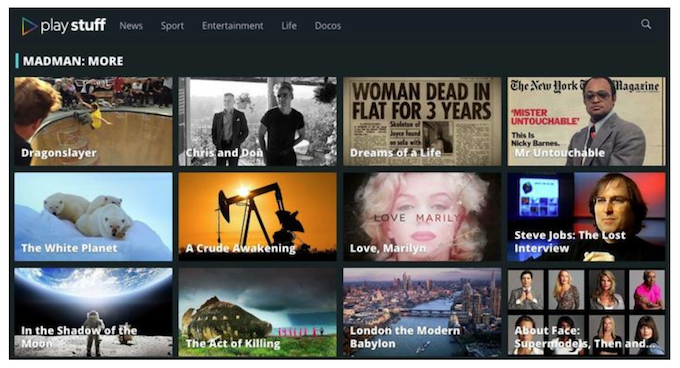Switch to the Docos section
Viewport: 680px width, 368px height.
pos(328,26)
